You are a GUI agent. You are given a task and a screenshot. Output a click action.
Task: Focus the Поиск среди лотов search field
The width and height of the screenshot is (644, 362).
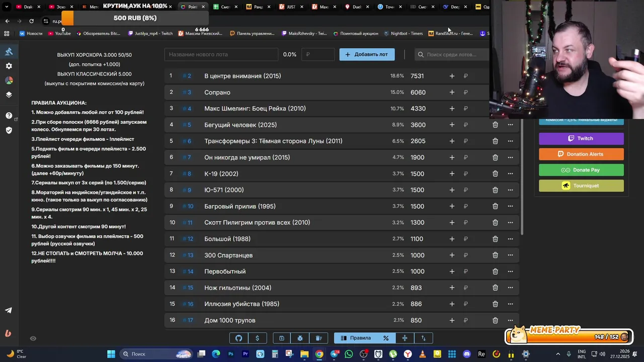click(x=452, y=54)
